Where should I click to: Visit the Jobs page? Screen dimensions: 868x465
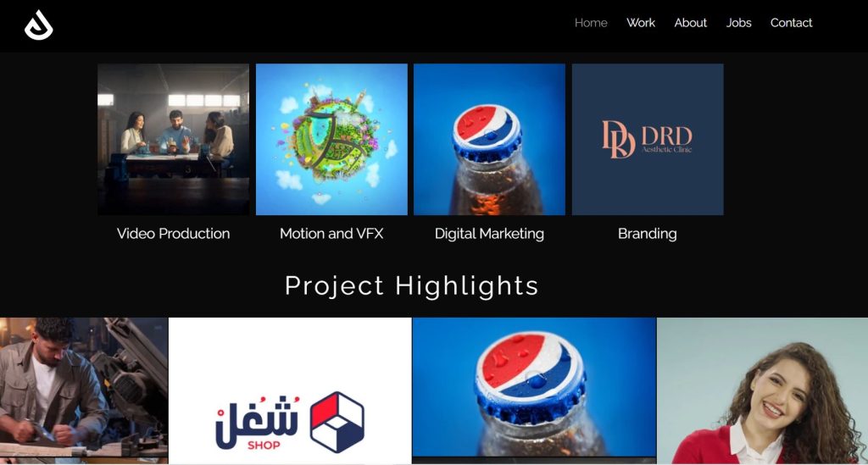[738, 23]
